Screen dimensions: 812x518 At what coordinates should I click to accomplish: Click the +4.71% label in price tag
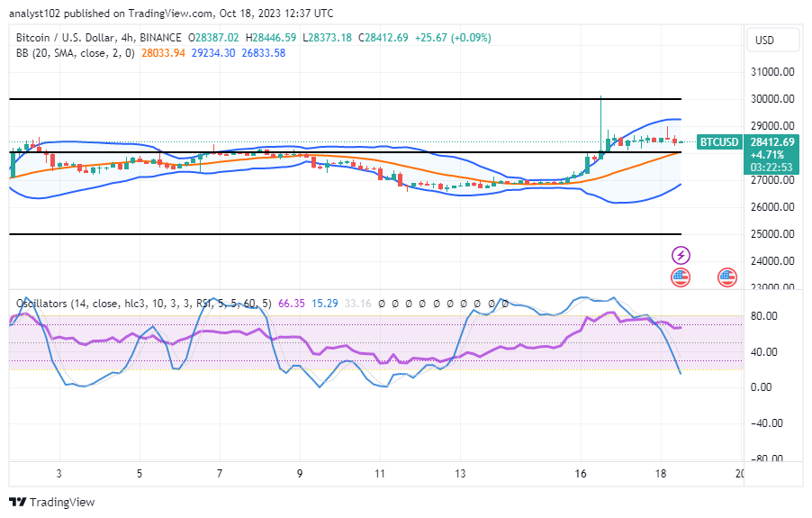click(x=768, y=155)
